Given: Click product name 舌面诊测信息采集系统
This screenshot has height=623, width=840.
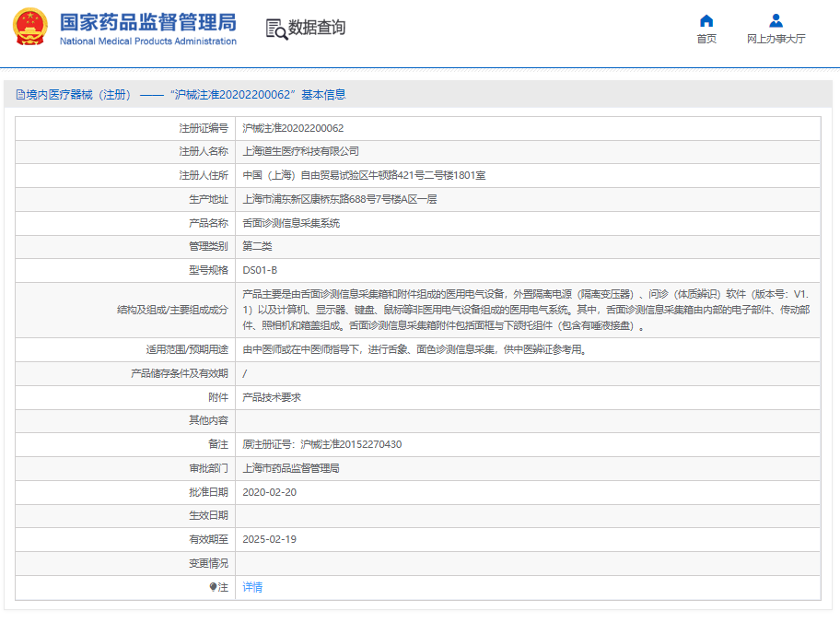Looking at the screenshot, I should pyautogui.click(x=290, y=223).
